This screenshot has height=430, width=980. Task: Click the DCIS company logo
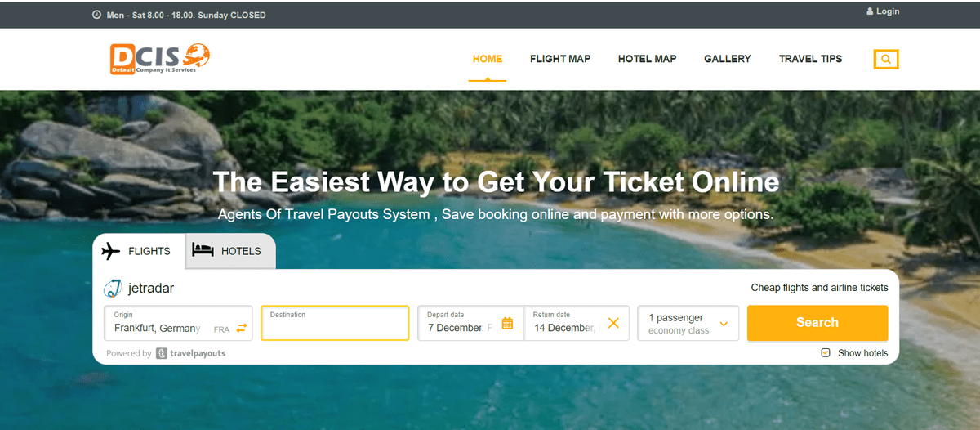[x=160, y=59]
